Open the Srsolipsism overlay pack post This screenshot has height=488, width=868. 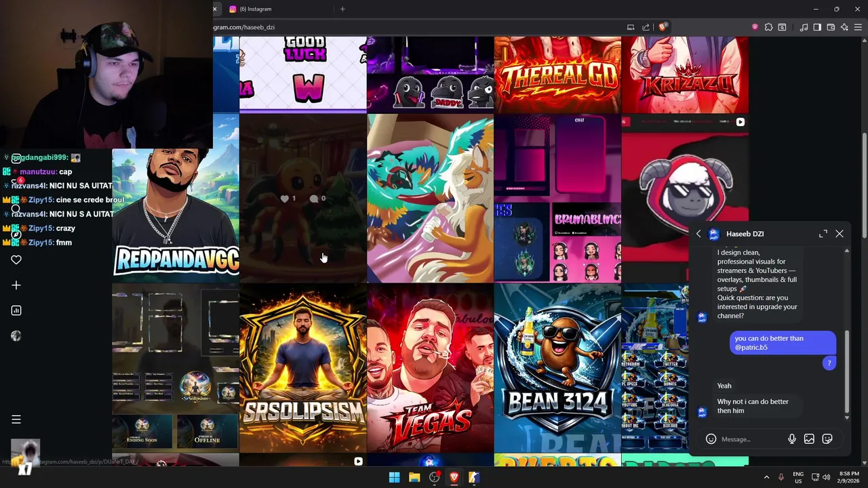coord(176,368)
